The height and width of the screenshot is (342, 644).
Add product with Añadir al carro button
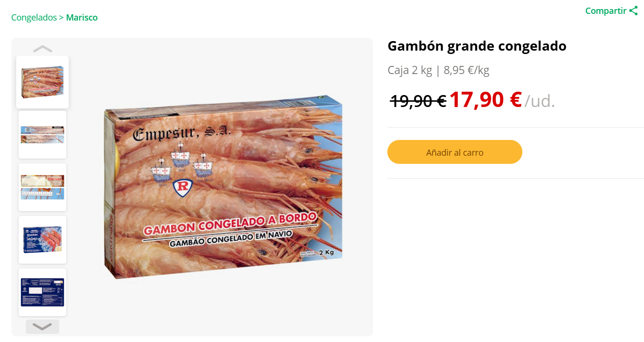pyautogui.click(x=455, y=152)
